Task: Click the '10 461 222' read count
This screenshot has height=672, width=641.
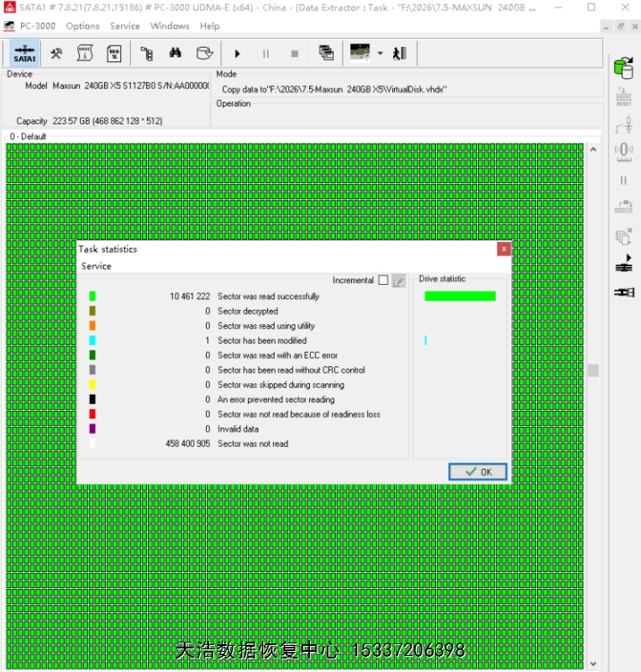Action: coord(190,297)
